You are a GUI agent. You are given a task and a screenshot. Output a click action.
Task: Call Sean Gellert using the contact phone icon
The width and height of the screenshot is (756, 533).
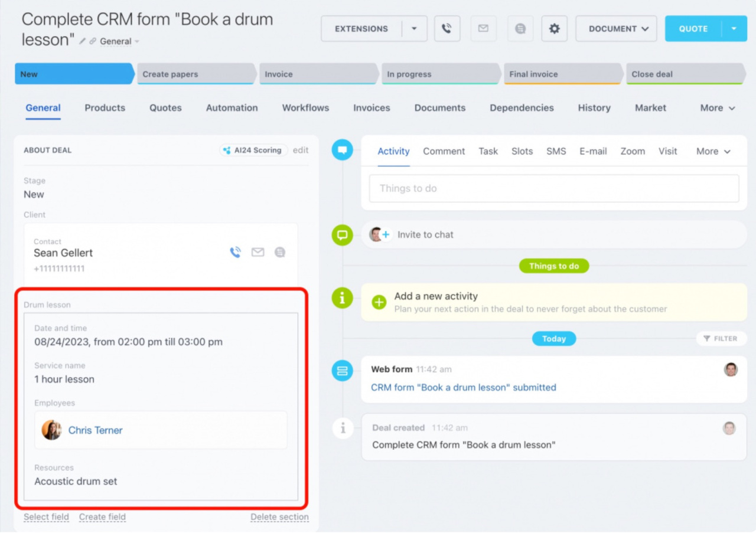click(235, 253)
